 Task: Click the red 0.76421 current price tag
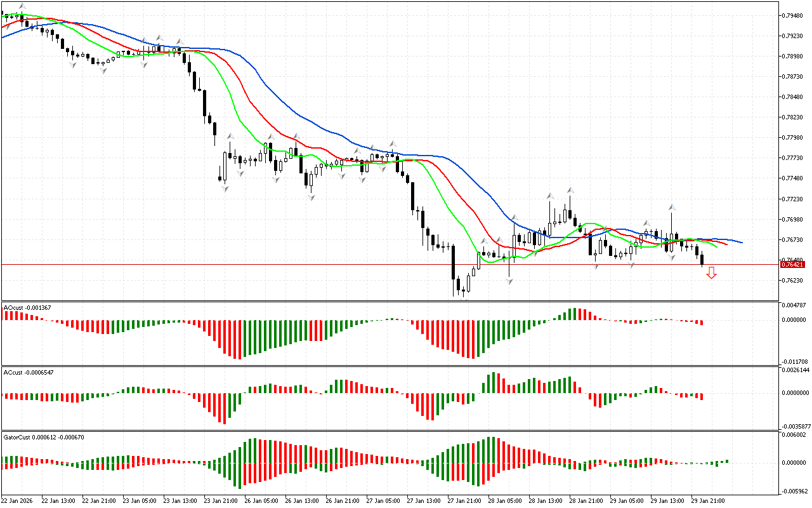(x=793, y=264)
